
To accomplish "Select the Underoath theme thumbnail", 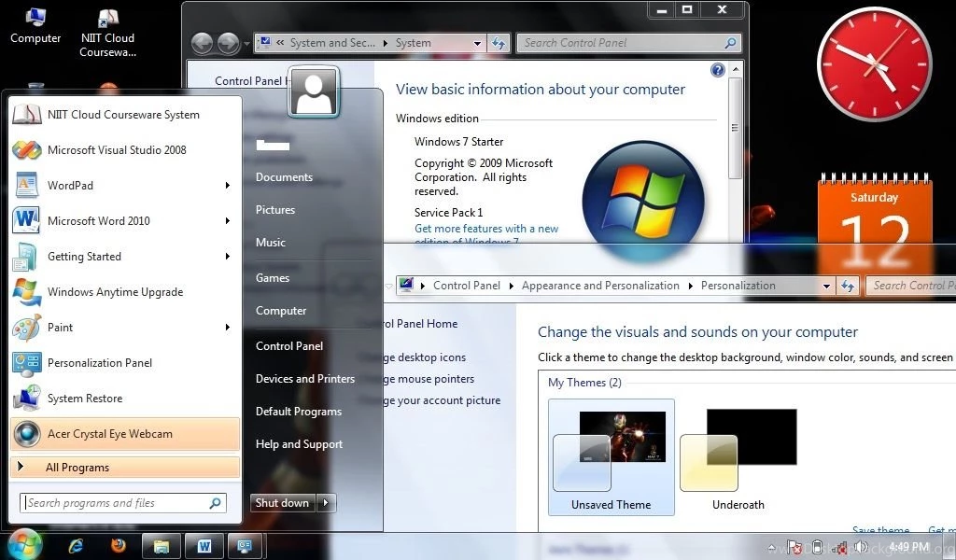I will [738, 456].
